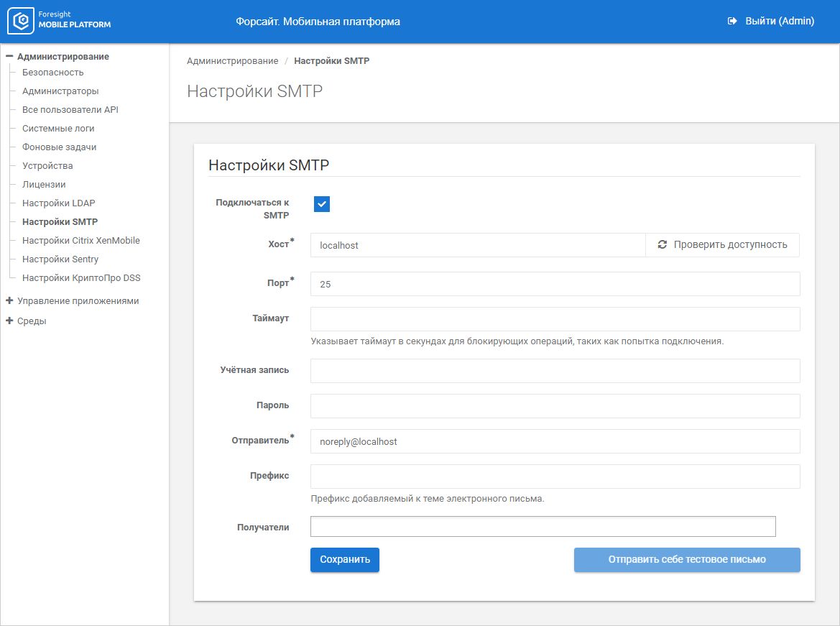
Task: Expand the Управление приложениями section
Action: tap(9, 301)
